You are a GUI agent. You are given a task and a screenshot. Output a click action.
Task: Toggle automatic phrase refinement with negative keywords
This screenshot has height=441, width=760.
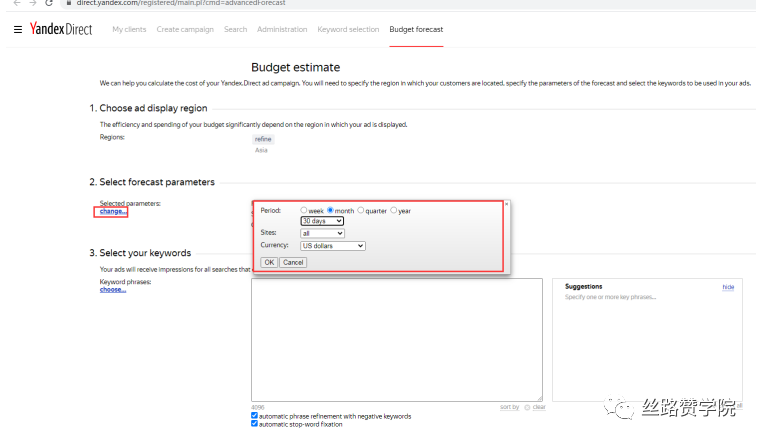[x=255, y=416]
